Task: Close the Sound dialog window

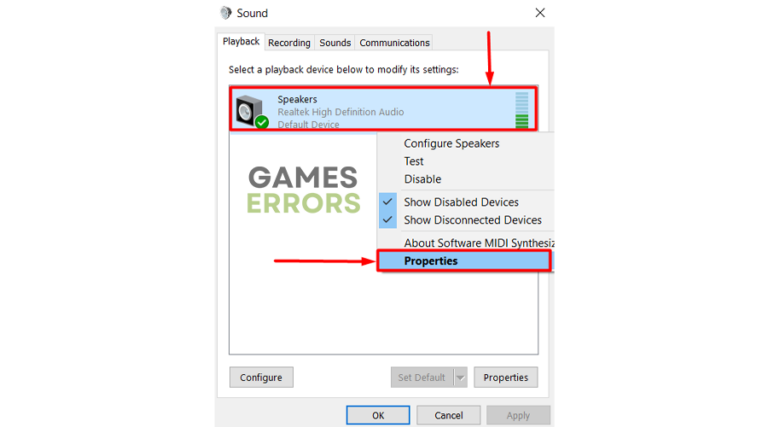Action: [540, 13]
